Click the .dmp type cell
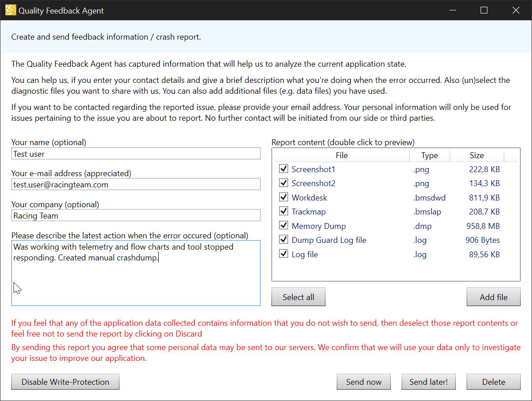 [422, 226]
